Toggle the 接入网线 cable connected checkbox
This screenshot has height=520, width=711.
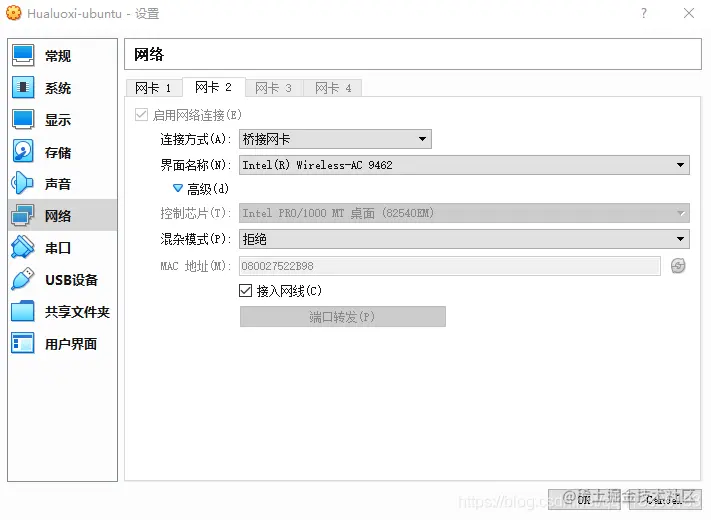pos(245,291)
